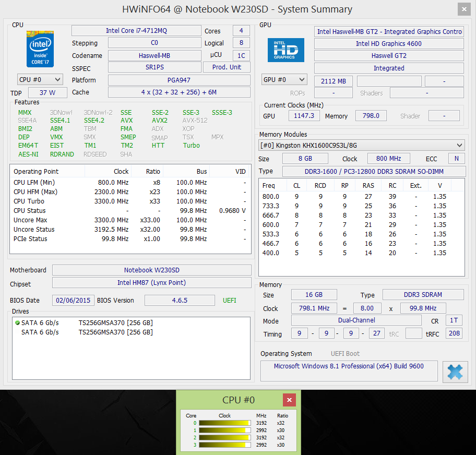Open the CPU #0 selector dropdown
Image resolution: width=476 pixels, height=455 pixels.
tap(40, 79)
